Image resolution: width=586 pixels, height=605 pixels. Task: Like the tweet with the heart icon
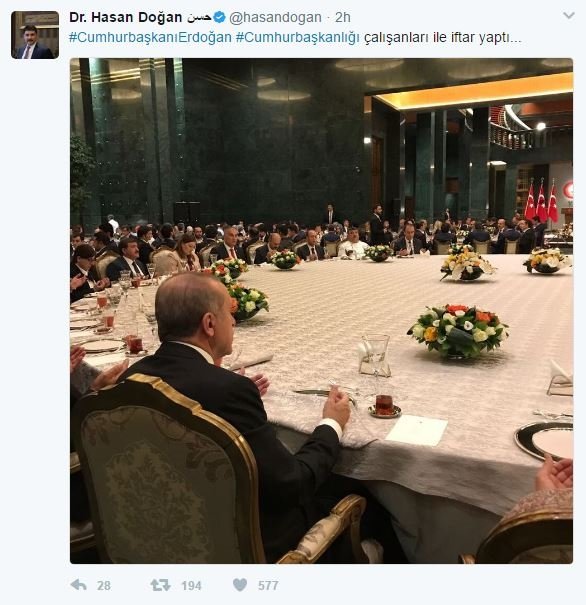(240, 585)
